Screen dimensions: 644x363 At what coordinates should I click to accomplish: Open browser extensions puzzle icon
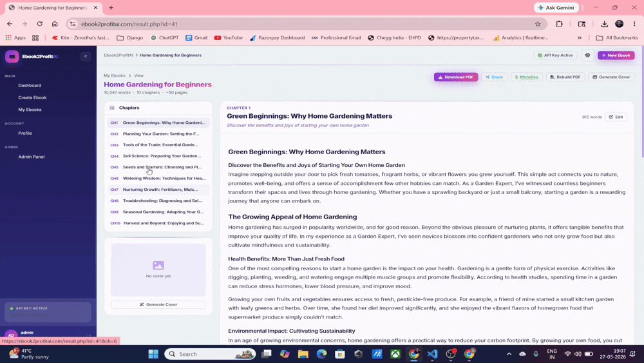click(559, 24)
